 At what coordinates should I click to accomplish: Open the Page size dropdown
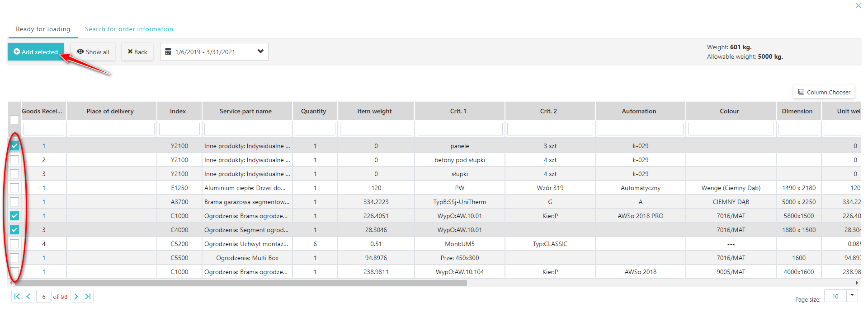point(852,296)
